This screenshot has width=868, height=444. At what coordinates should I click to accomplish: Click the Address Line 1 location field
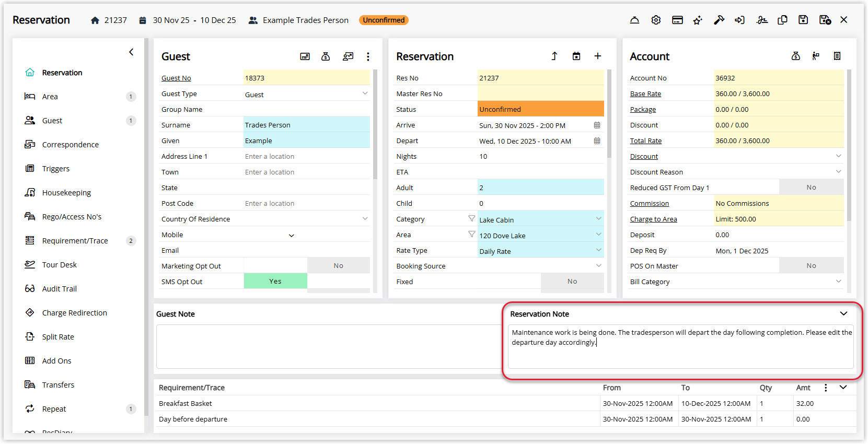[x=307, y=156]
